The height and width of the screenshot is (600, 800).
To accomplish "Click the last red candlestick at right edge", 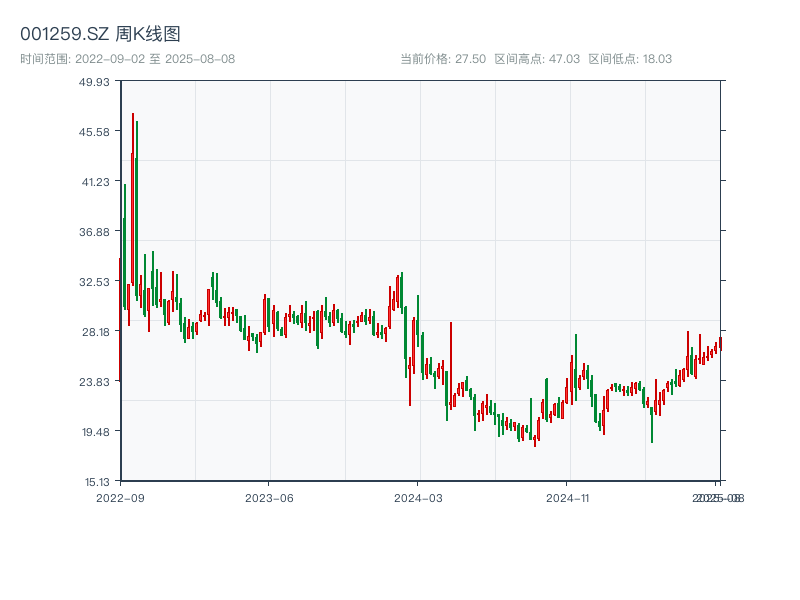I will point(720,343).
